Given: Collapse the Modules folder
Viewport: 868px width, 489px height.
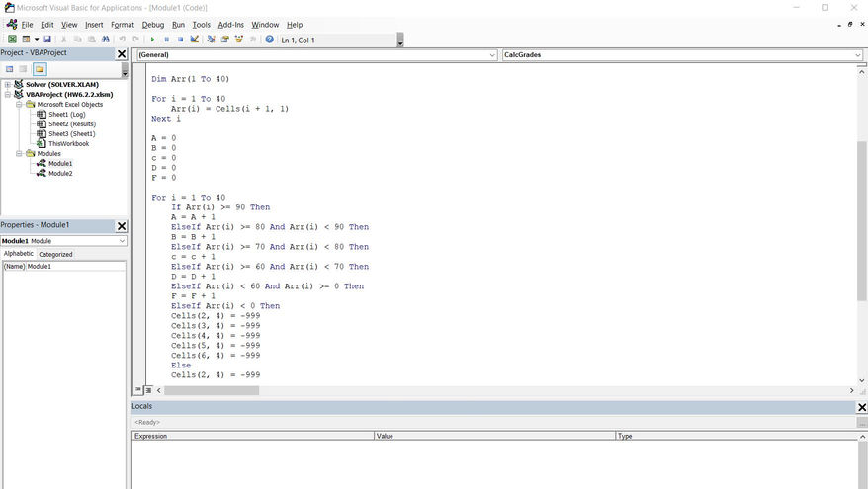Looking at the screenshot, I should point(19,154).
